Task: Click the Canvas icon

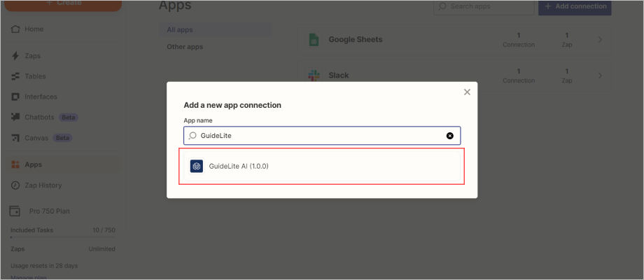Action: click(x=15, y=138)
